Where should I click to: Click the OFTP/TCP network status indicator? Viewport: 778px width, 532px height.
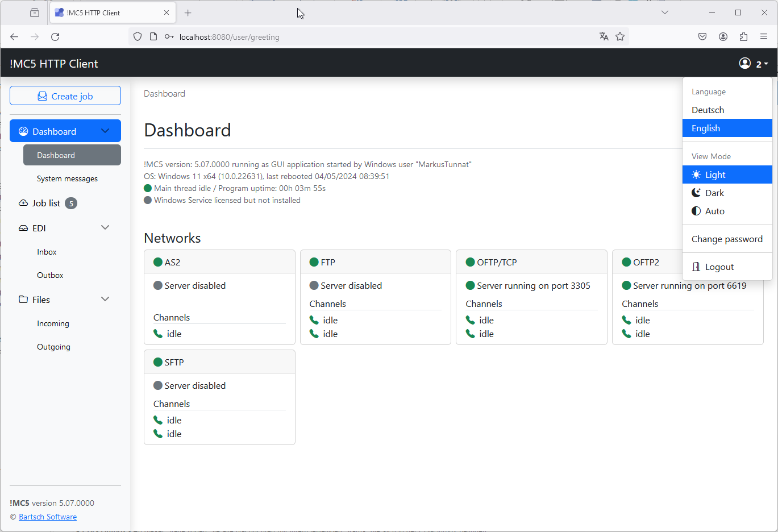click(x=470, y=262)
